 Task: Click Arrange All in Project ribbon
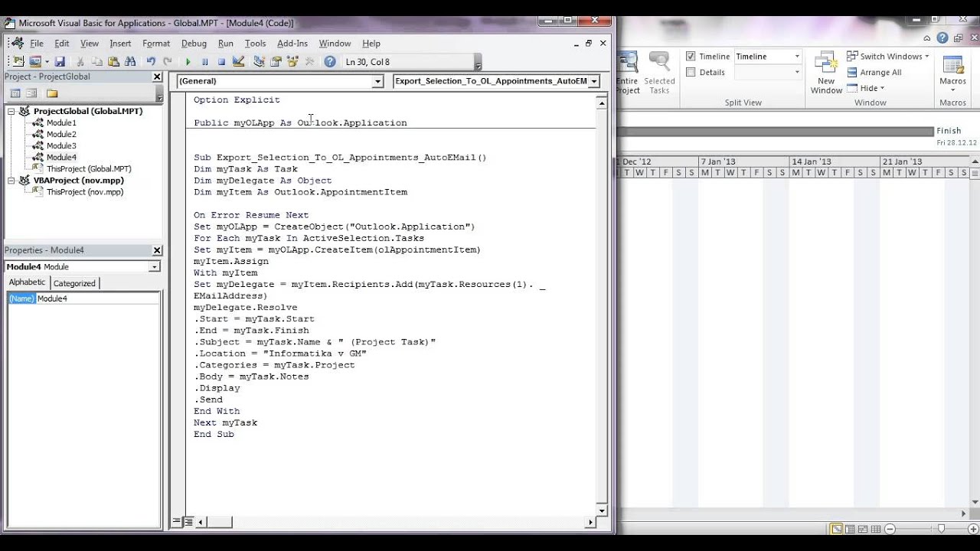[x=874, y=72]
